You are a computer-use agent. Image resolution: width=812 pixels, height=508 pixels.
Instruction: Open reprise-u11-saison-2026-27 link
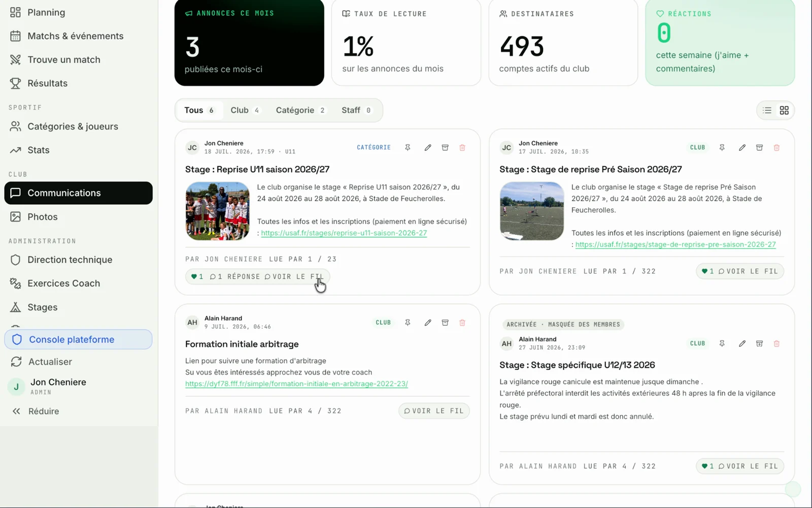click(344, 233)
